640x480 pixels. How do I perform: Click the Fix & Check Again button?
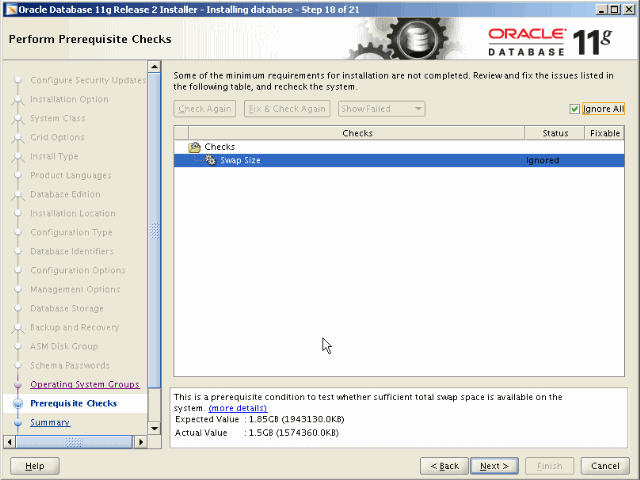(x=287, y=109)
